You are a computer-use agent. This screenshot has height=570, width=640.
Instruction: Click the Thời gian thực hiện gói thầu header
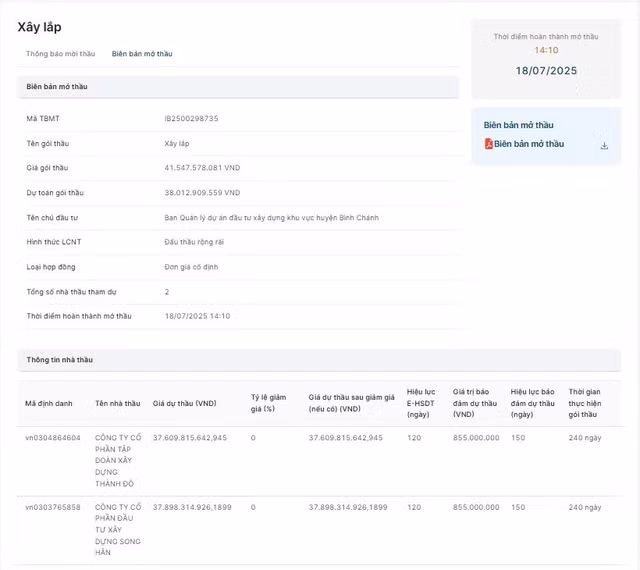(584, 403)
